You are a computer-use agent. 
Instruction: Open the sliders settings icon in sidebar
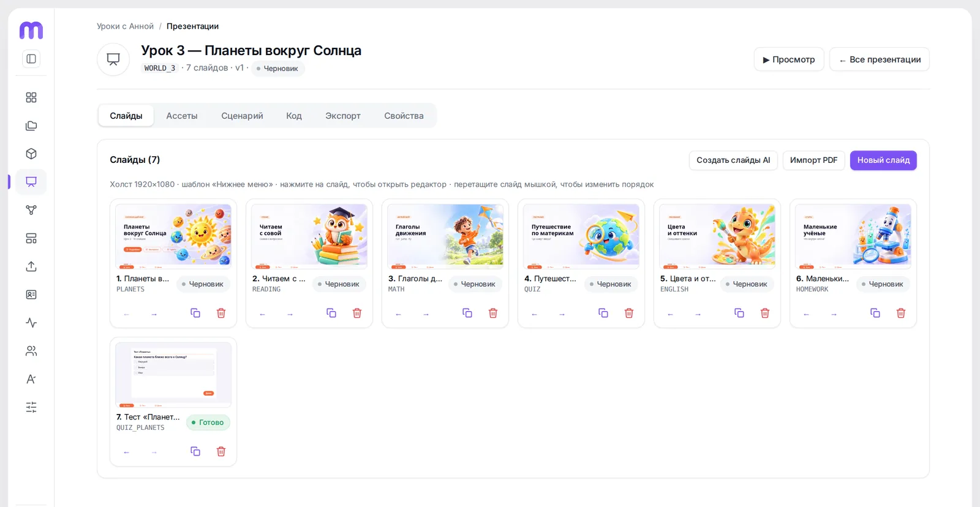(31, 407)
